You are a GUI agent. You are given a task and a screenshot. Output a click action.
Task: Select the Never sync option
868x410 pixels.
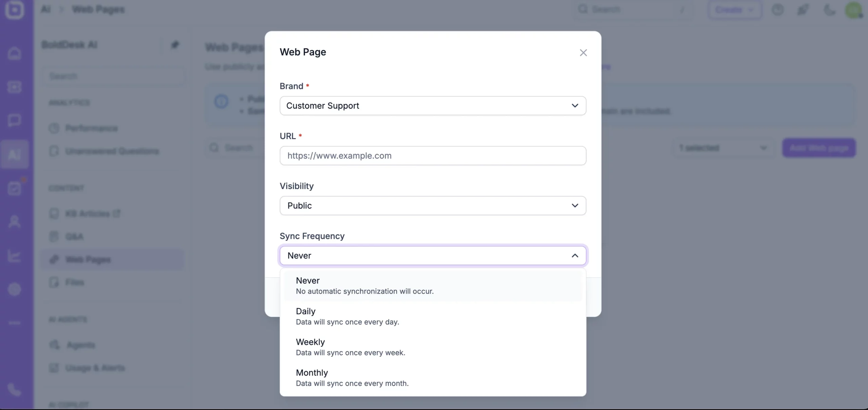tap(433, 285)
